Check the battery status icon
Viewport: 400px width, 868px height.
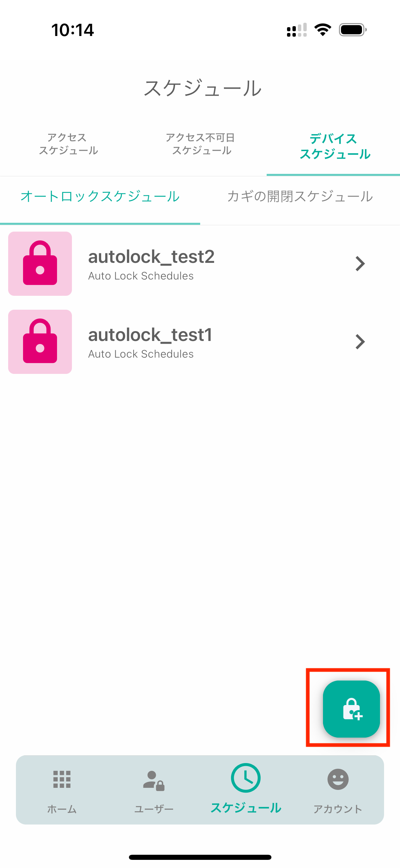[353, 30]
